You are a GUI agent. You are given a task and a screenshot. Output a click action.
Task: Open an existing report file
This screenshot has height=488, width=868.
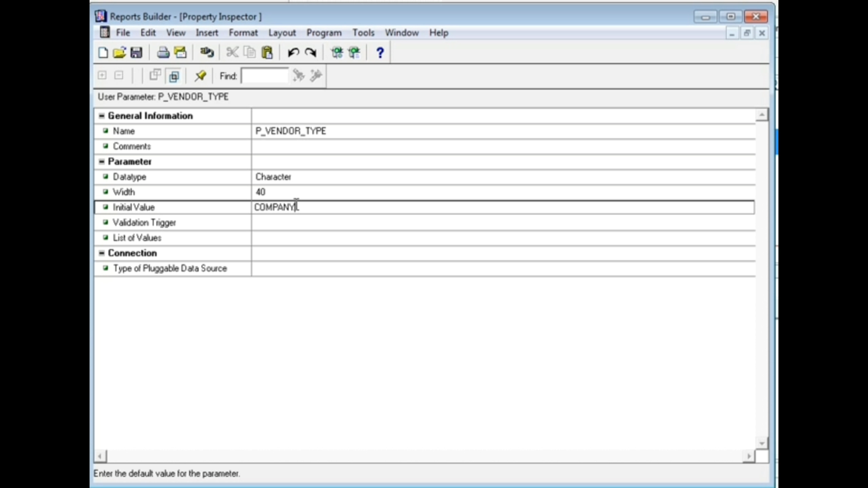coord(120,52)
